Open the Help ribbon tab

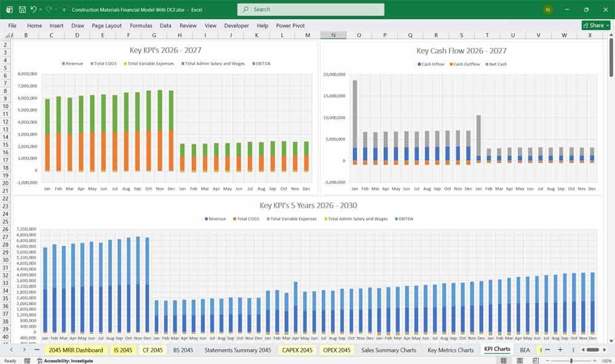coord(263,25)
